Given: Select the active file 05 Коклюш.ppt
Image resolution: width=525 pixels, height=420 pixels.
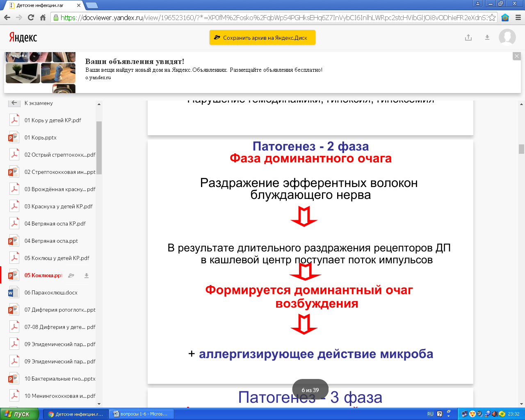Looking at the screenshot, I should click(x=43, y=275).
